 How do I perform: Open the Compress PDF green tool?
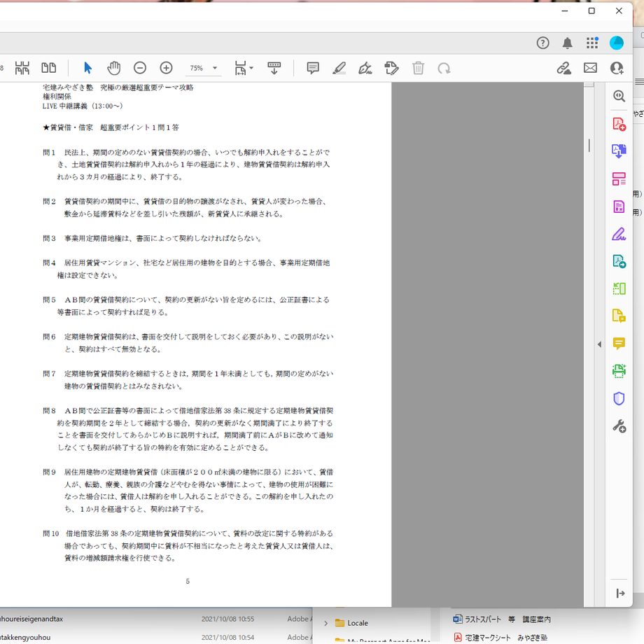click(x=619, y=288)
